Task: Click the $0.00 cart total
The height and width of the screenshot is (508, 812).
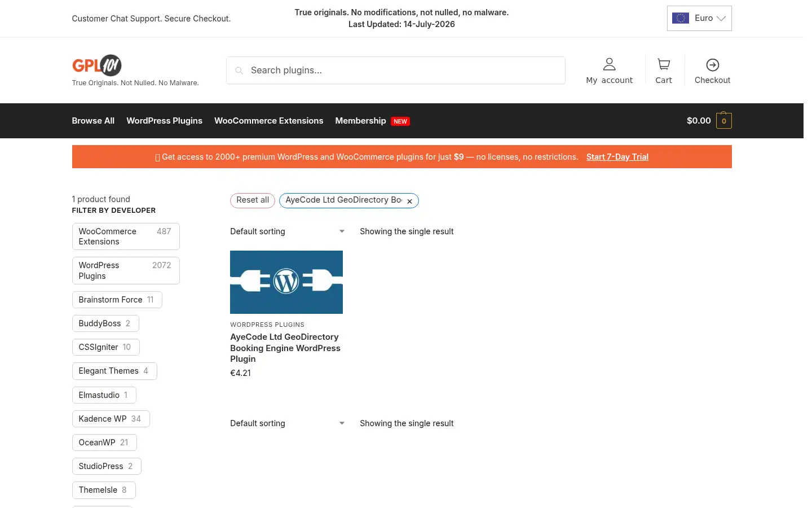Action: tap(699, 121)
